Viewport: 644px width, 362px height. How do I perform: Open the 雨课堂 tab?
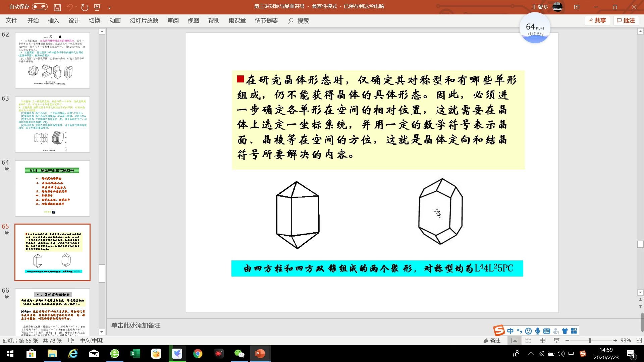point(237,21)
